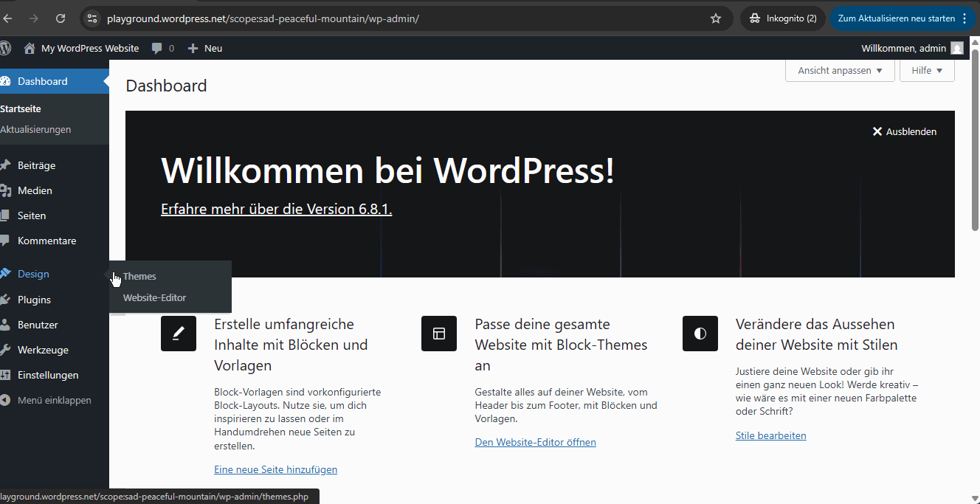Open the Design menu item
Screen dimensions: 980x504
[x=55, y=274]
